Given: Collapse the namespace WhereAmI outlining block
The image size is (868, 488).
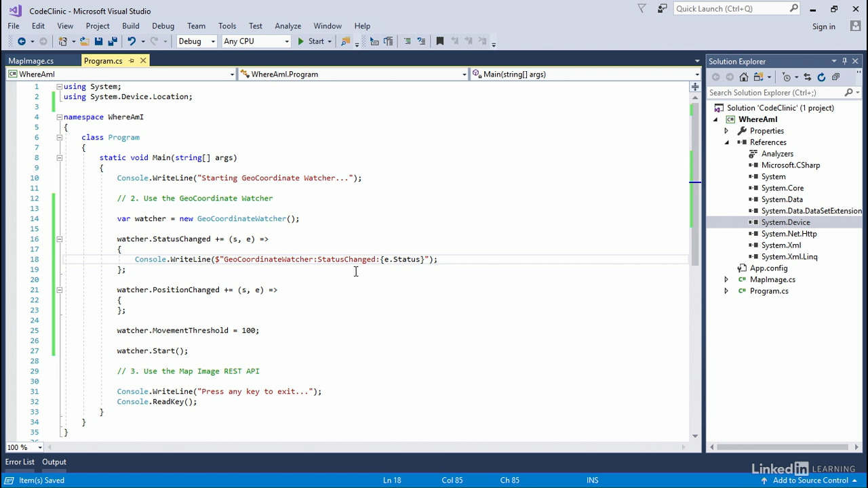Looking at the screenshot, I should (59, 117).
